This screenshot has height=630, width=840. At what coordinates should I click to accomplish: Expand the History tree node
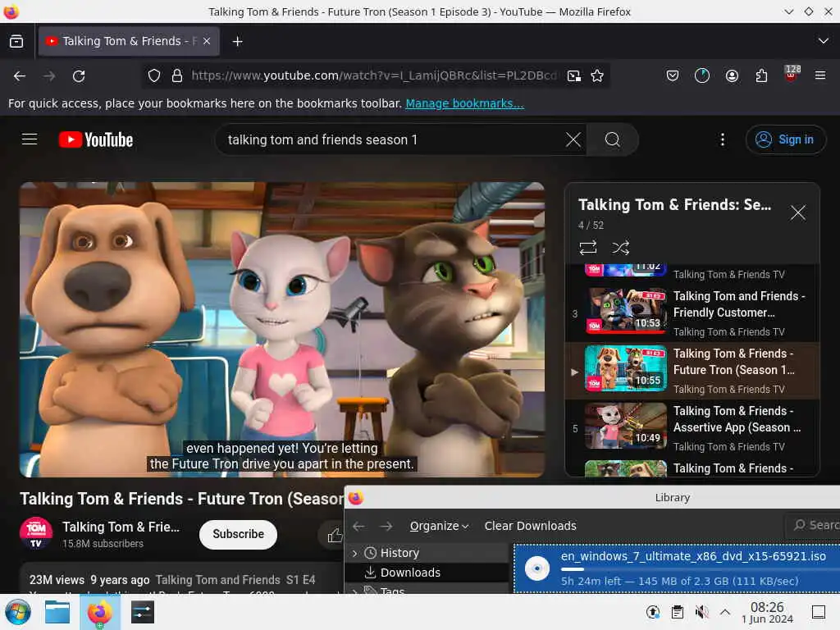(x=354, y=553)
